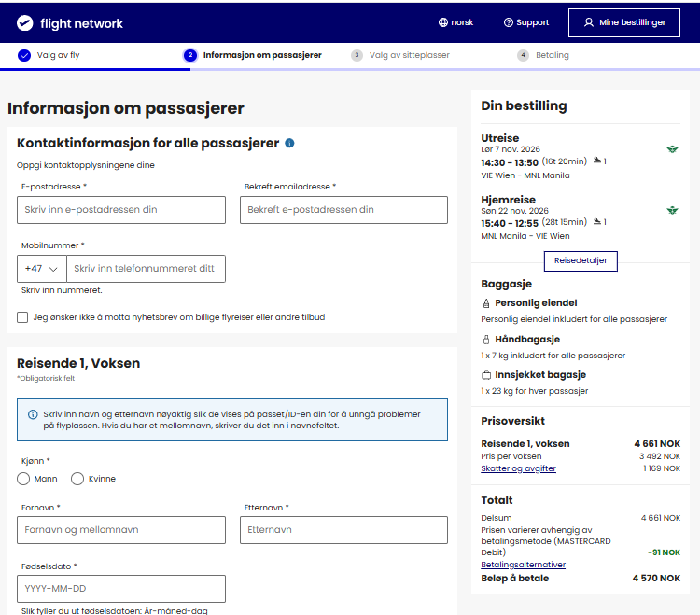Screen dimensions: 700x615
Task: Click the stopover plane icon on Utreise
Action: click(x=597, y=161)
